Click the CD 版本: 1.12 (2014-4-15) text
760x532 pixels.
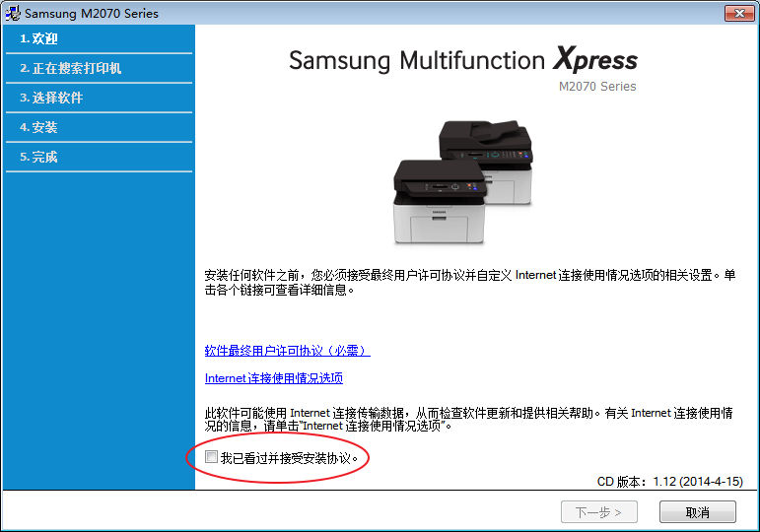point(670,481)
